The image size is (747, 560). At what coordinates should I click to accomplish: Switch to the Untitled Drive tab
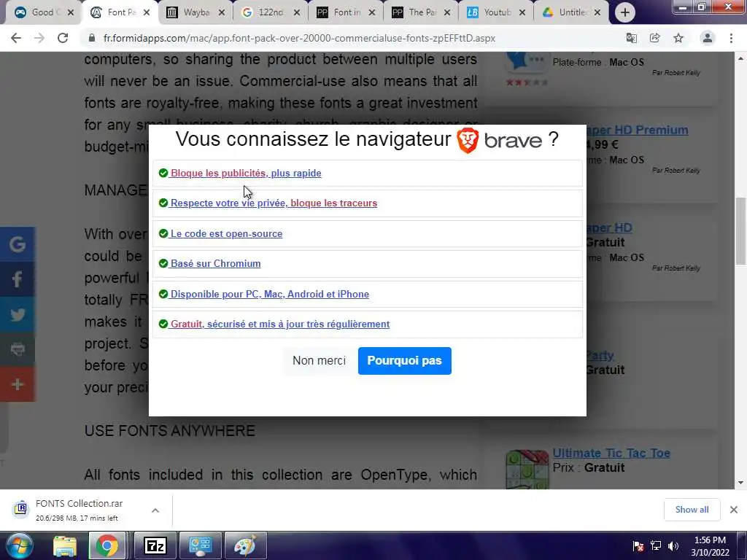pos(571,12)
